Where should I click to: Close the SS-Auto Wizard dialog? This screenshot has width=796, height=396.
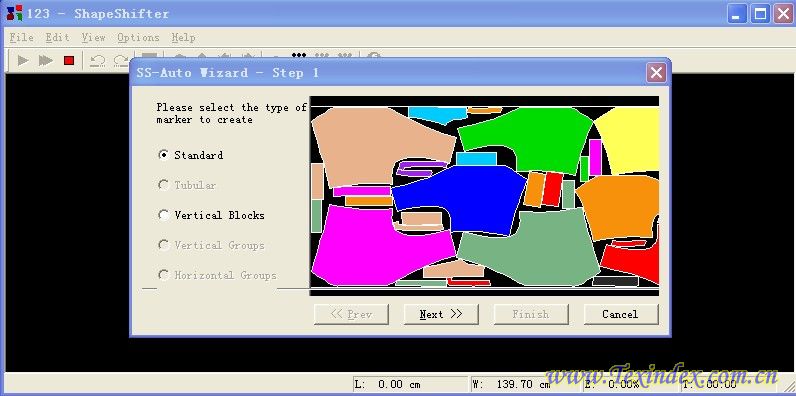click(656, 73)
